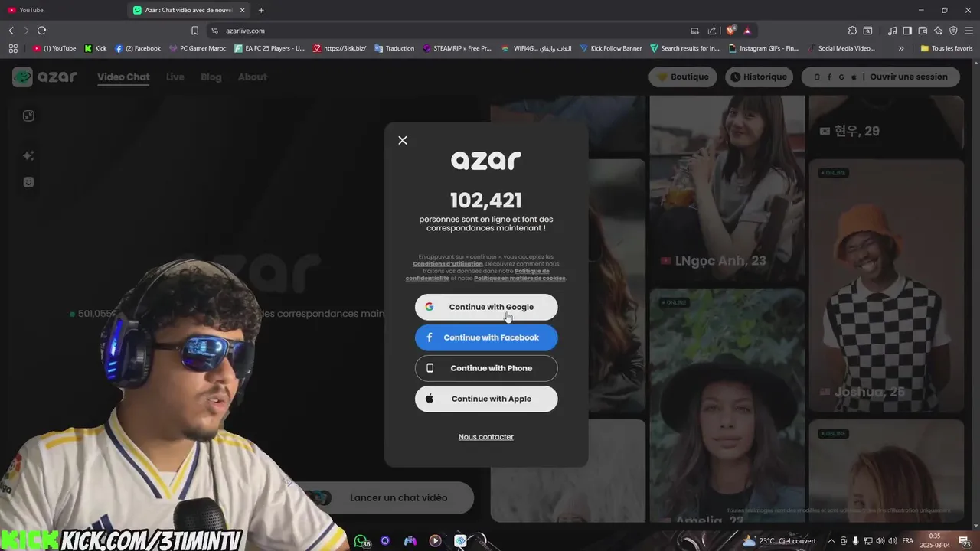This screenshot has width=980, height=551.
Task: Click 현우, 29 profile card
Action: point(886,125)
